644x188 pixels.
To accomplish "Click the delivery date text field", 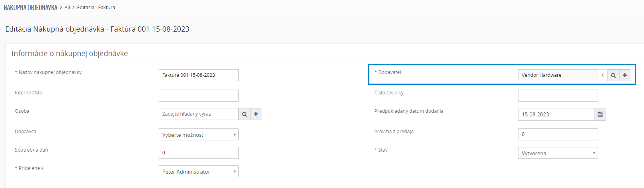I will pyautogui.click(x=556, y=114).
